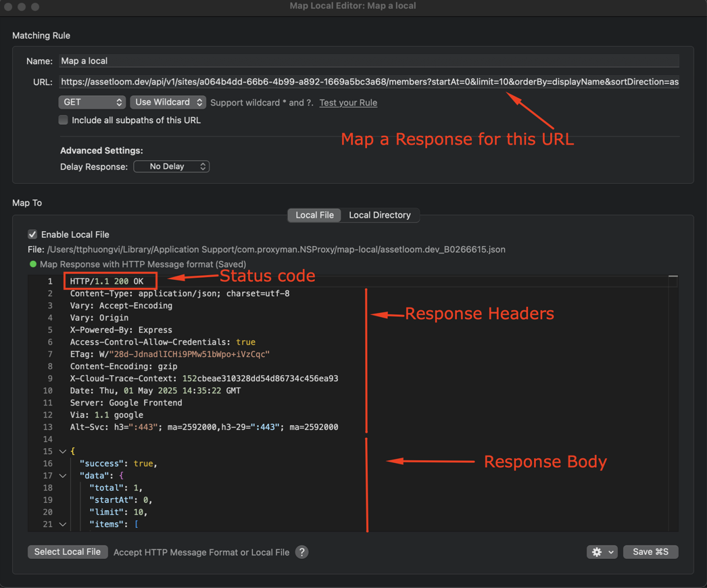
Task: Click the HTTP/1.1 200 OK line
Action: click(x=106, y=281)
